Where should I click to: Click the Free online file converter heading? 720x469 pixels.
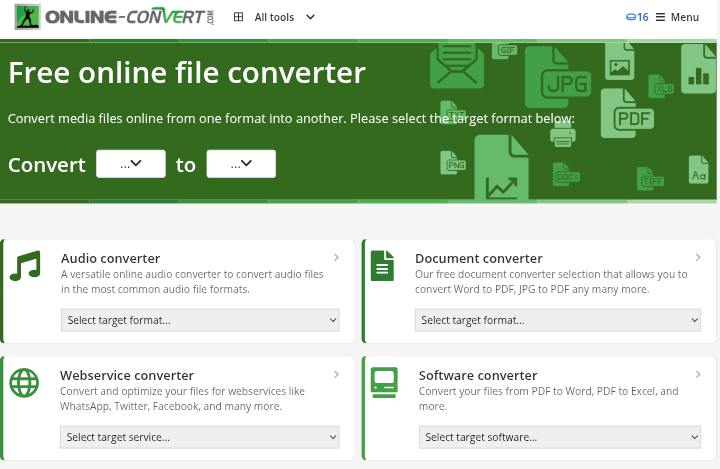click(x=187, y=73)
